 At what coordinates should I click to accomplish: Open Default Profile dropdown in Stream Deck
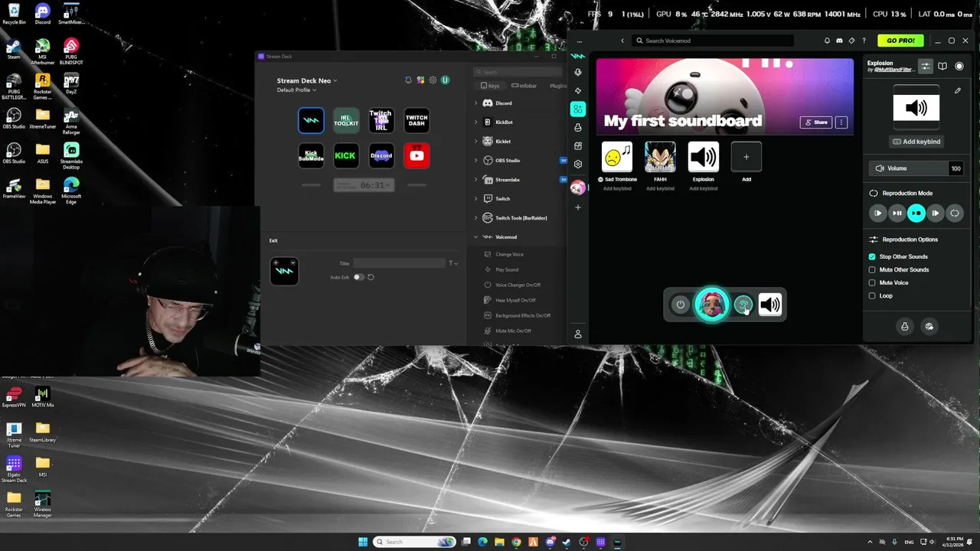tap(297, 90)
